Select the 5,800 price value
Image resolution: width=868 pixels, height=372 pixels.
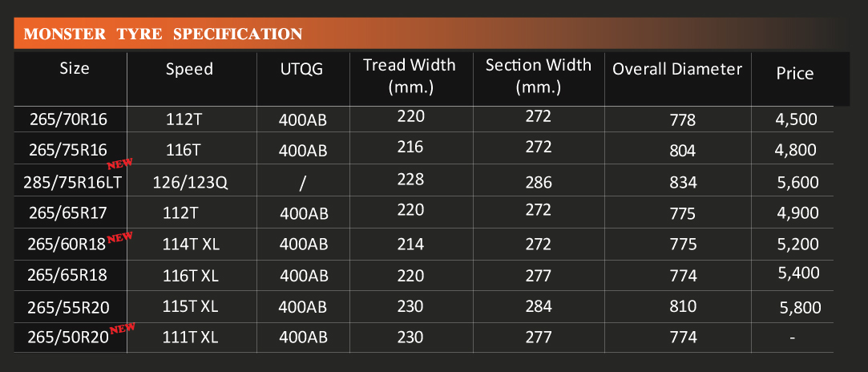pos(799,306)
